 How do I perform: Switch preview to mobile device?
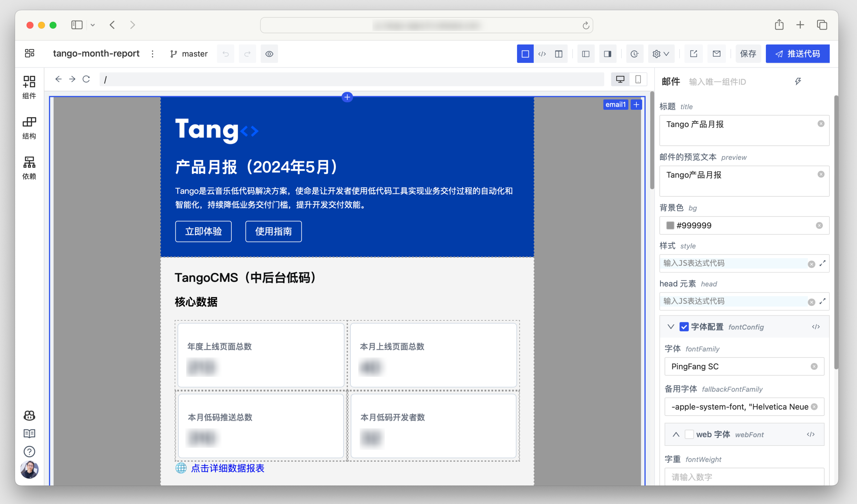click(638, 79)
